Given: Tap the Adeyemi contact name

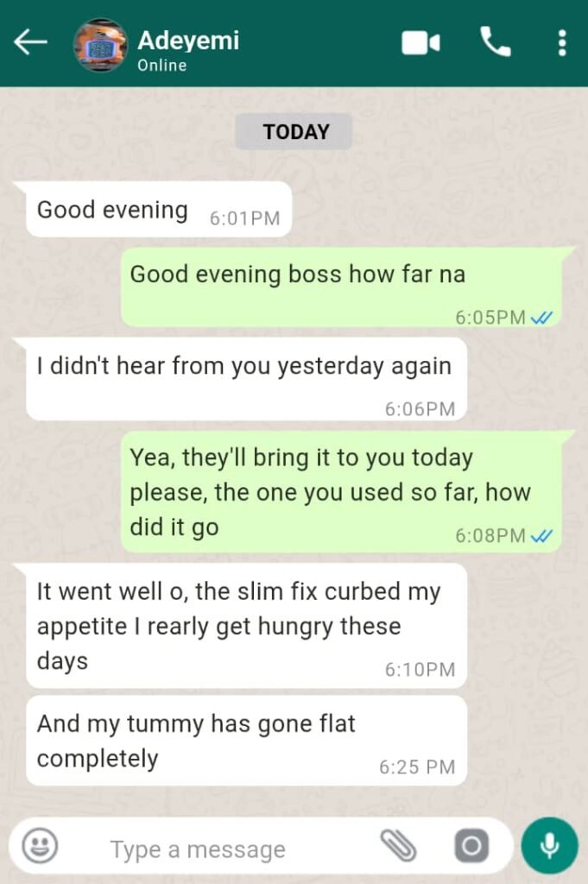Looking at the screenshot, I should (x=188, y=41).
